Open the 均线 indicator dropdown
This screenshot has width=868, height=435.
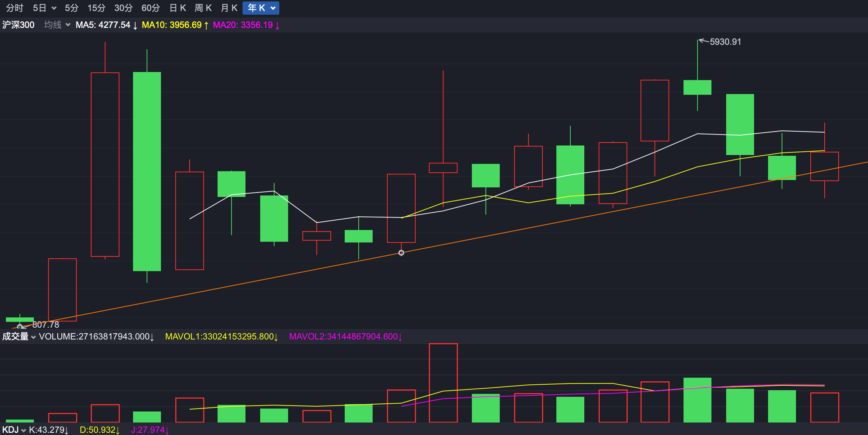57,25
